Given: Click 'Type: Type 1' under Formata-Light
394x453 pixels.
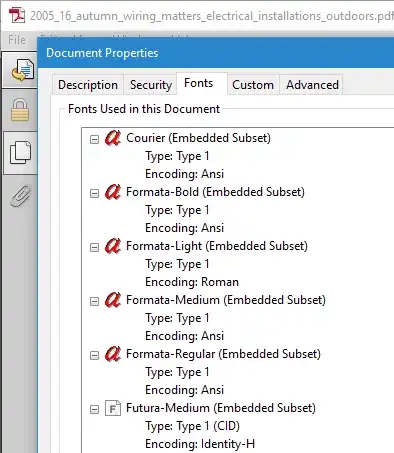Looking at the screenshot, I should (x=177, y=264).
